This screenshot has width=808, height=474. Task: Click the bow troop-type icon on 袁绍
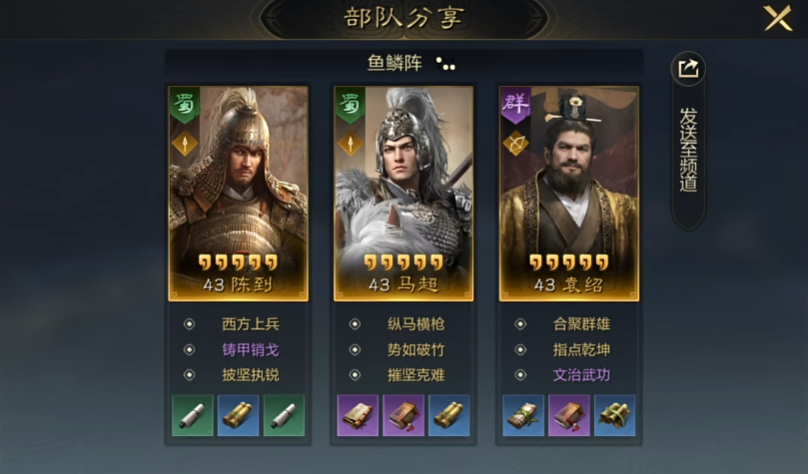pos(515,143)
